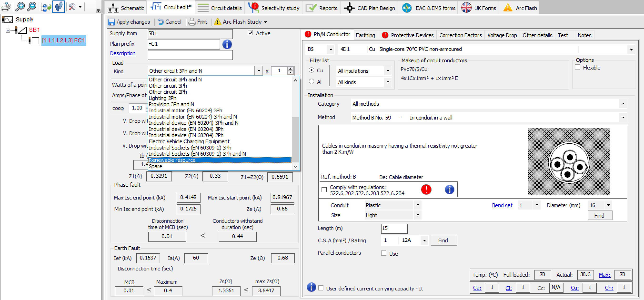This screenshot has height=300, width=644.
Task: Click the Ca: correction factor link
Action: [x=477, y=288]
